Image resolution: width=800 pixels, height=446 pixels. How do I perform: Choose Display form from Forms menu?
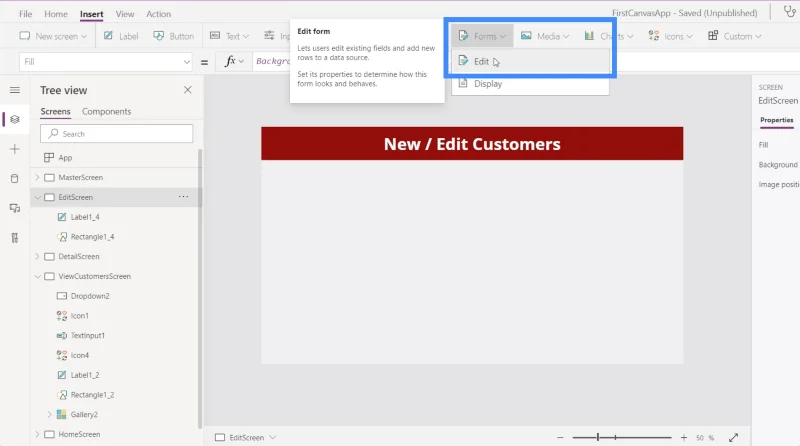coord(530,84)
